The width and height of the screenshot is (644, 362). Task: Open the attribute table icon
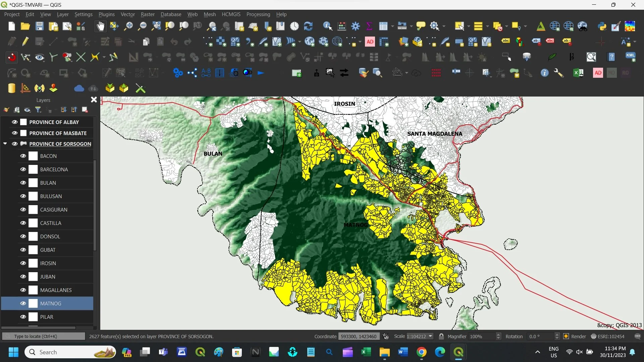383,26
